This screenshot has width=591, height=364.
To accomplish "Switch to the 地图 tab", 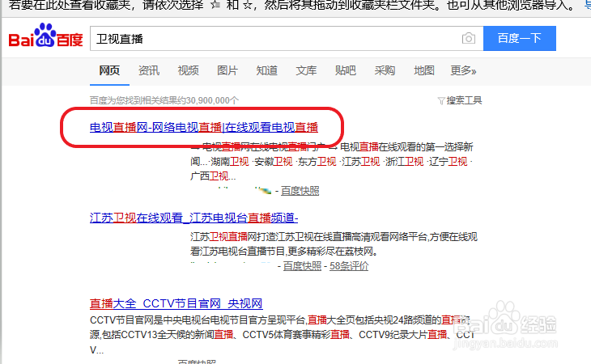I will tap(424, 70).
